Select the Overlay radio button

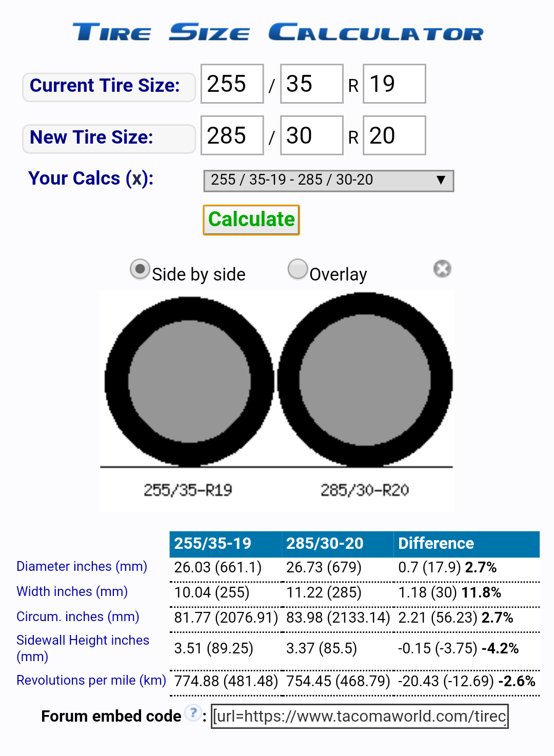(x=298, y=269)
